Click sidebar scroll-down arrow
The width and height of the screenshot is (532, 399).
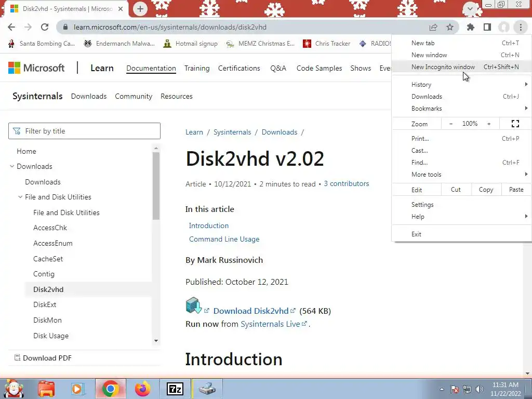pyautogui.click(x=156, y=341)
